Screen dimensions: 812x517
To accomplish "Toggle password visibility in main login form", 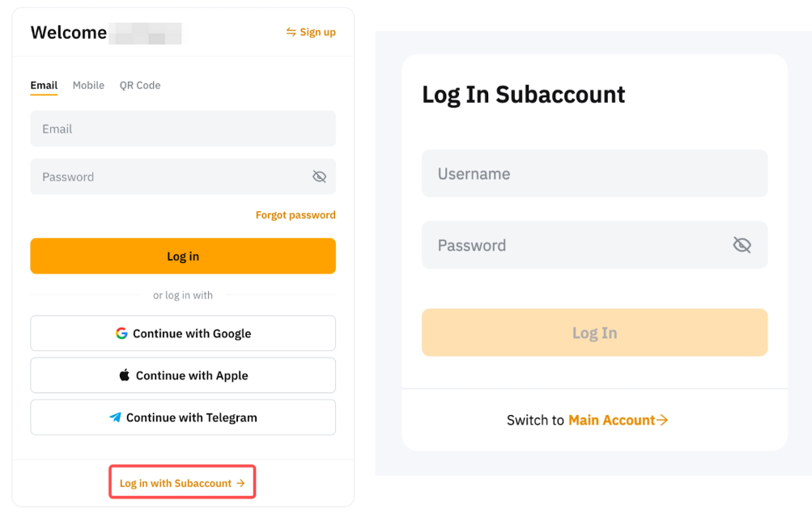I will pos(319,177).
